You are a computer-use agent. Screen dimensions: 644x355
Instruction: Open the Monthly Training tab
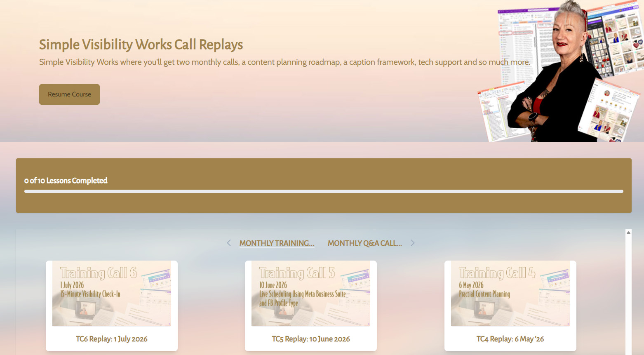277,243
